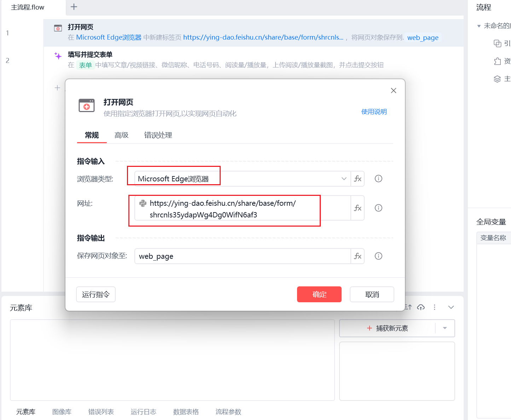Click fx expression icon beside URL field
511x420 pixels.
pyautogui.click(x=358, y=208)
